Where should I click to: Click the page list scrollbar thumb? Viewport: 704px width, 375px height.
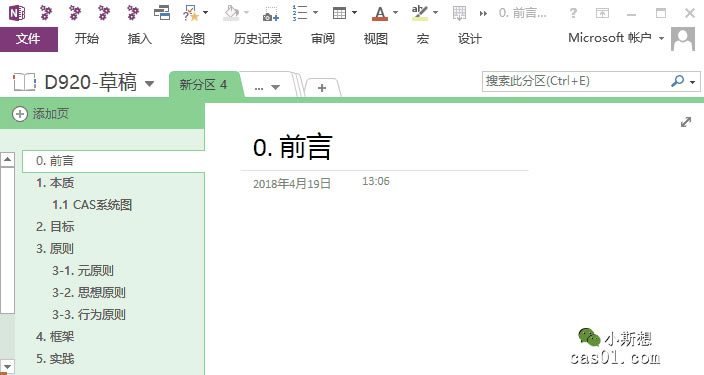click(7, 240)
